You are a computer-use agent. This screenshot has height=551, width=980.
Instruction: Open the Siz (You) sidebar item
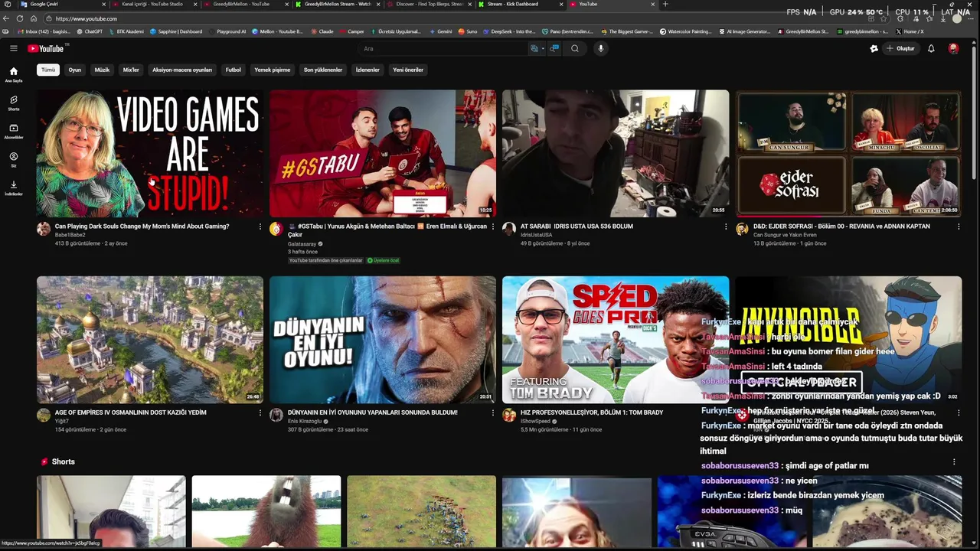[x=14, y=159]
